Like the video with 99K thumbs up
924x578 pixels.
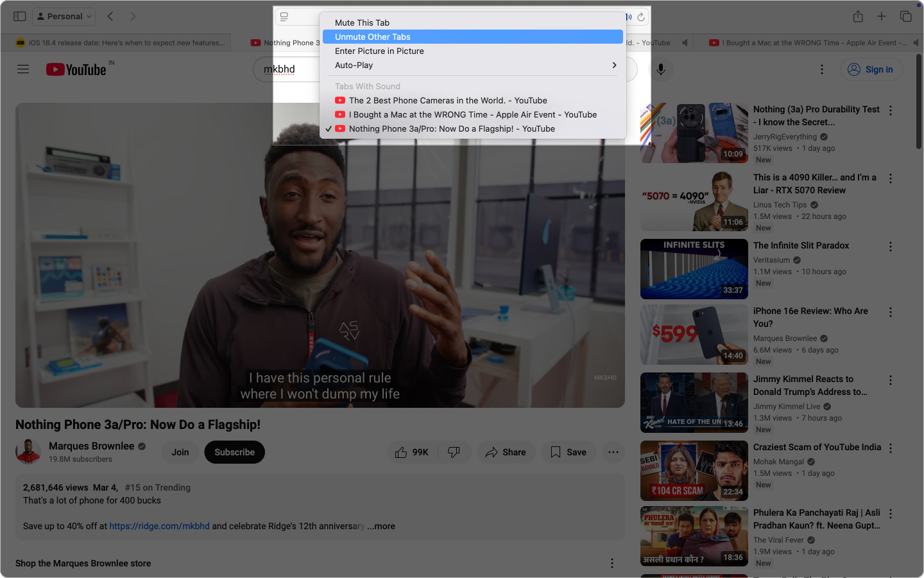point(412,452)
